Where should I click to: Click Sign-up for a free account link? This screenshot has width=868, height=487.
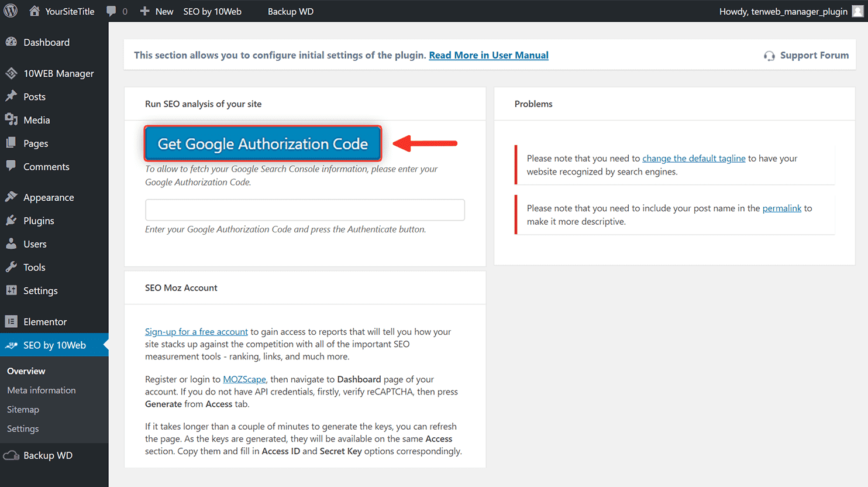(197, 331)
